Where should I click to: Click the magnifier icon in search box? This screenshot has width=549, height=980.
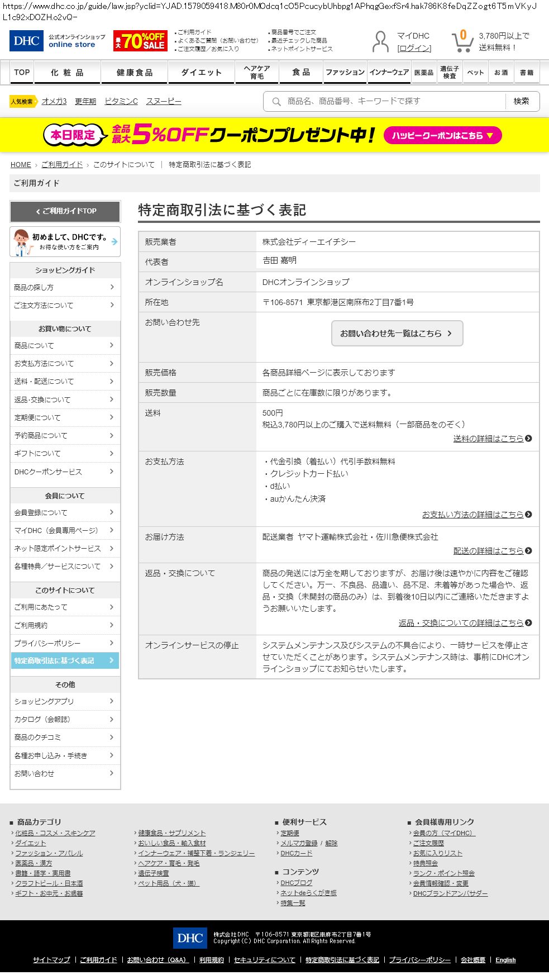(x=276, y=102)
